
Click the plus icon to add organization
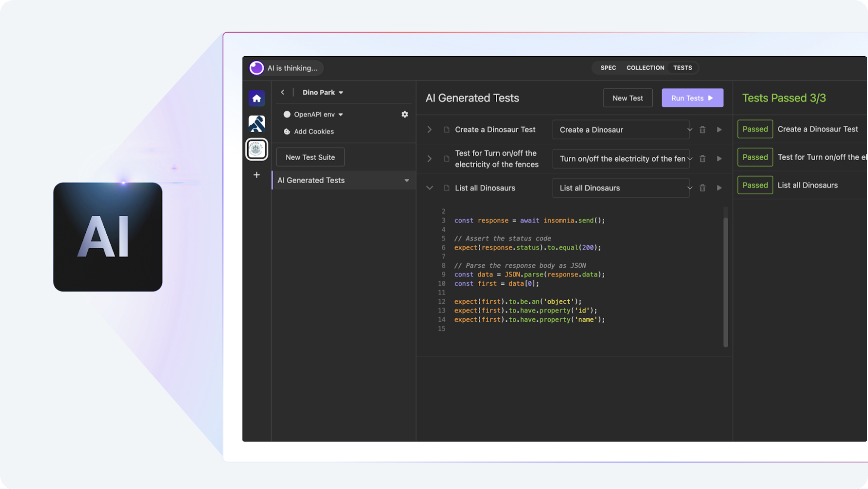(257, 175)
